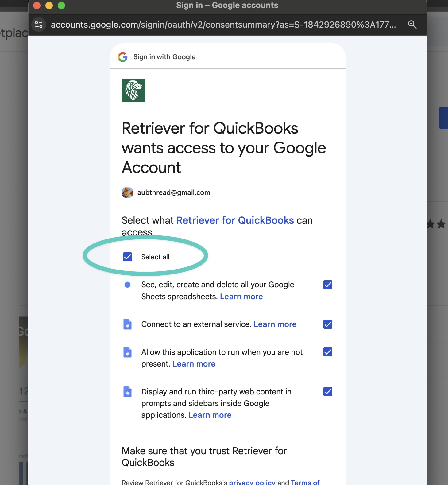Click the Retriever for QuickBooks app logo
448x485 pixels.
pyautogui.click(x=133, y=90)
